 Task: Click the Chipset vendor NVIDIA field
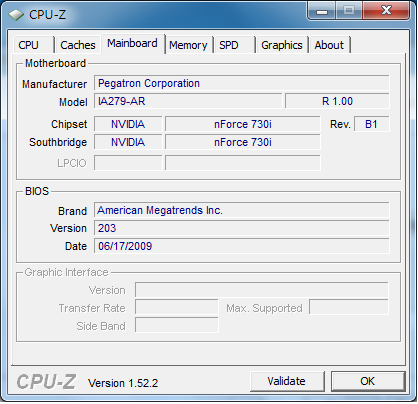pyautogui.click(x=128, y=124)
